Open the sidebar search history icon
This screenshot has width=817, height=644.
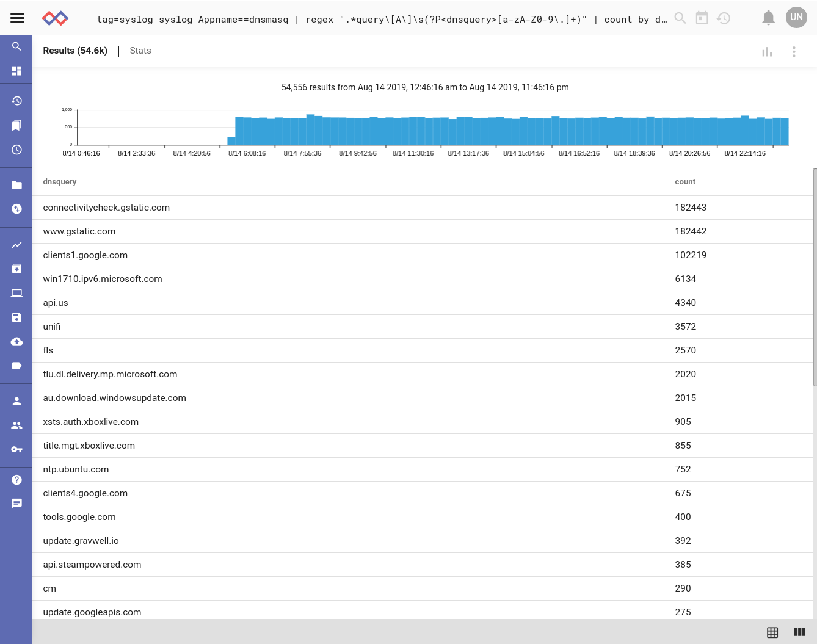(x=16, y=101)
